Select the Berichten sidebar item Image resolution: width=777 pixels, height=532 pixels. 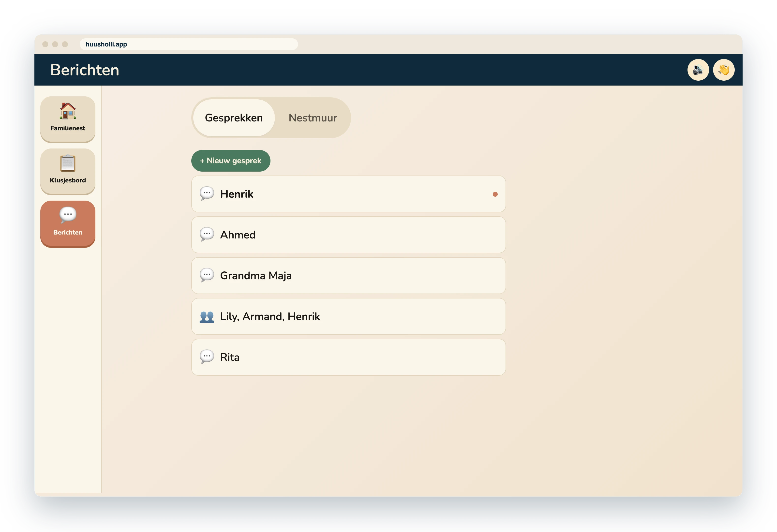coord(68,223)
